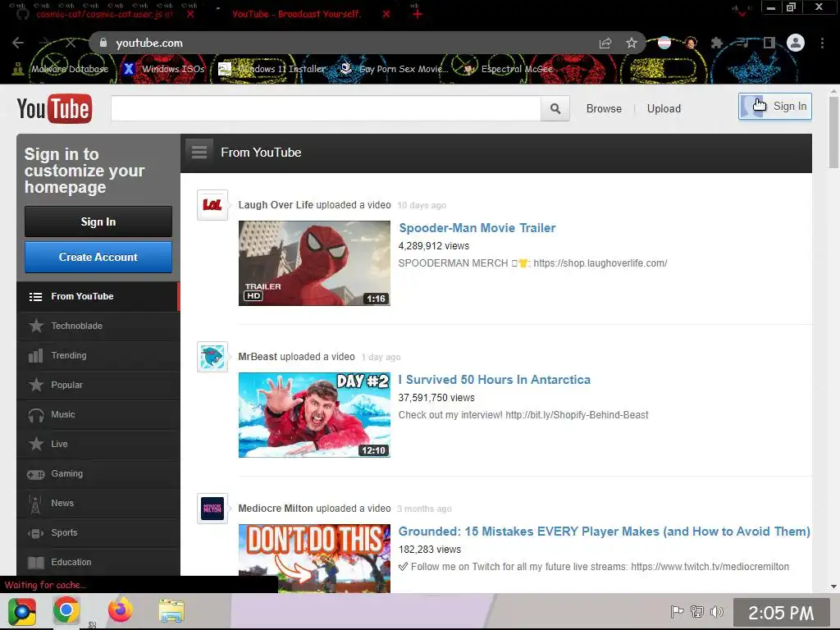840x630 pixels.
Task: Open File Explorer from the taskbar
Action: point(171,610)
